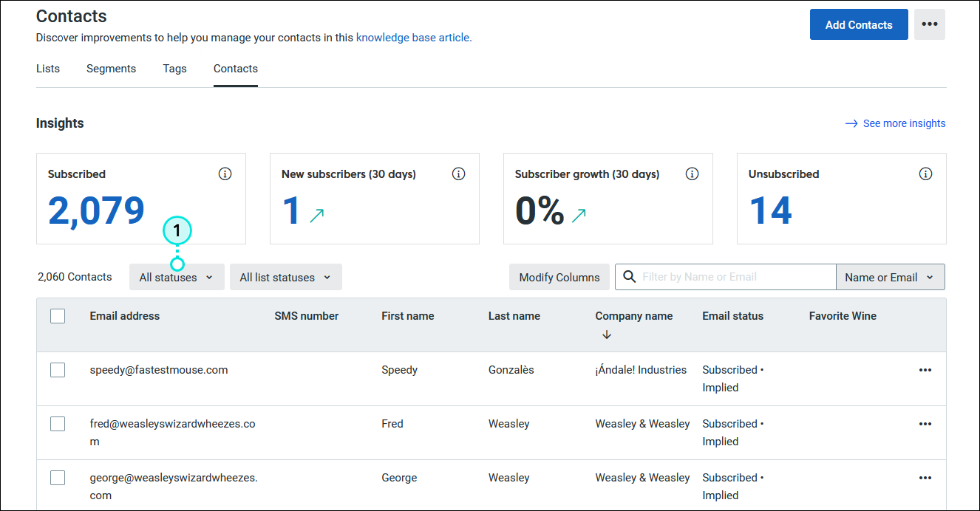Switch to the Lists tab

click(48, 69)
